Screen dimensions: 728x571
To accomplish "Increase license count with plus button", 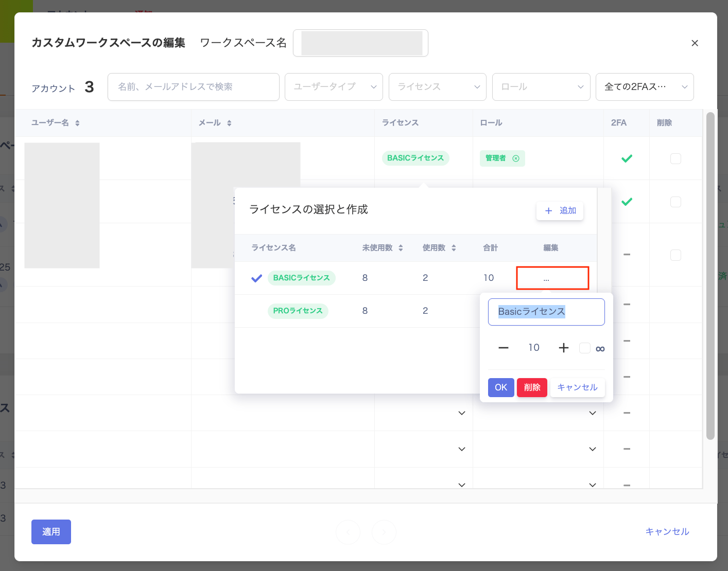I will pyautogui.click(x=564, y=348).
